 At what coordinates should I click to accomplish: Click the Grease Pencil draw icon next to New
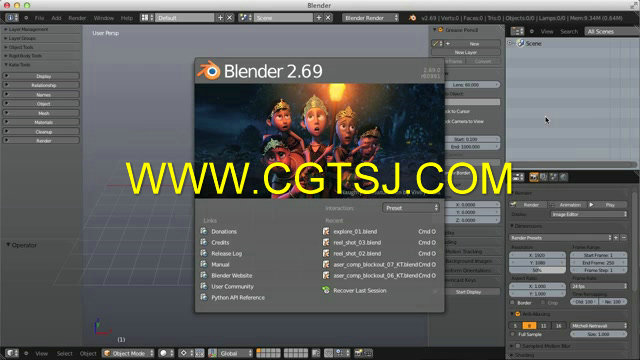pos(436,43)
